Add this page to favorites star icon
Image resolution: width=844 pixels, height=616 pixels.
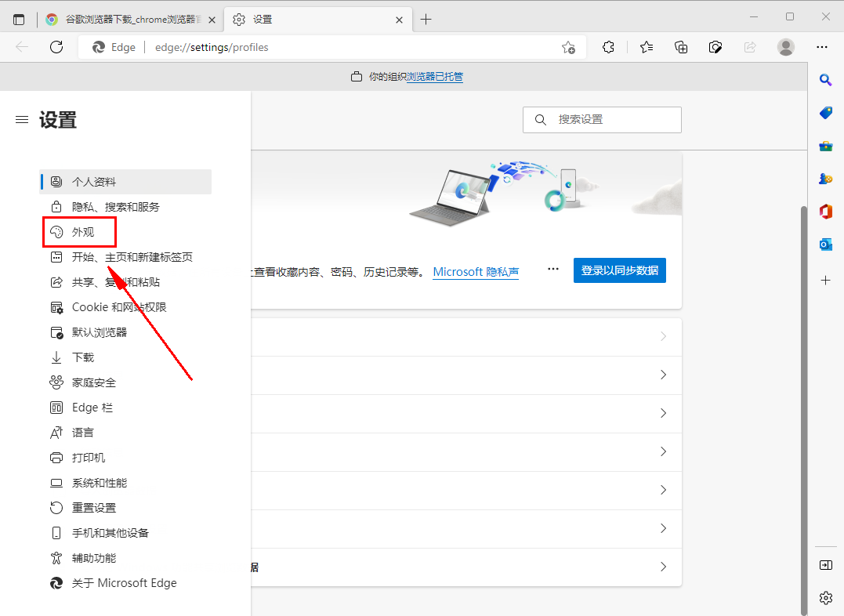click(x=568, y=47)
